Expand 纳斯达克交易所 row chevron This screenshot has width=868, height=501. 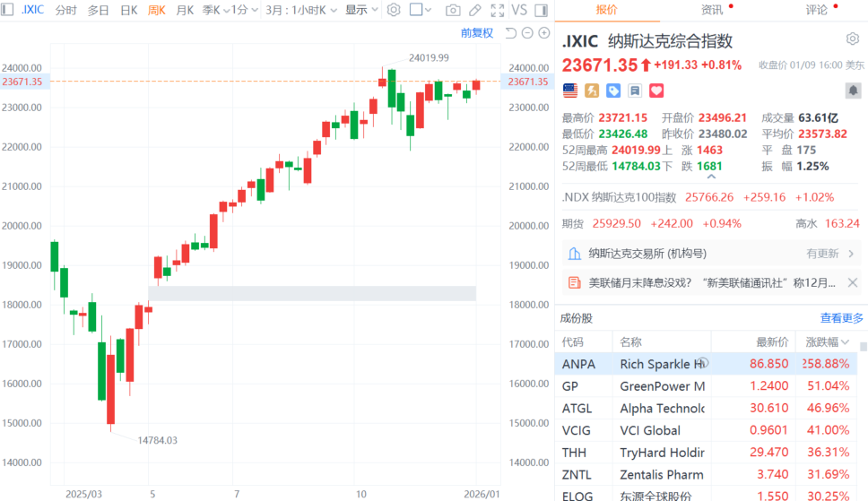(x=851, y=254)
